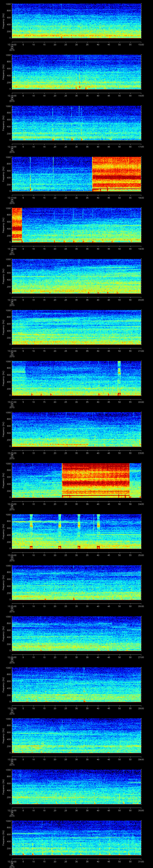This screenshot has height=868, width=153.
Task: Select the red noise burst in the 12:17:00 spectrogram
Action: tap(116, 174)
